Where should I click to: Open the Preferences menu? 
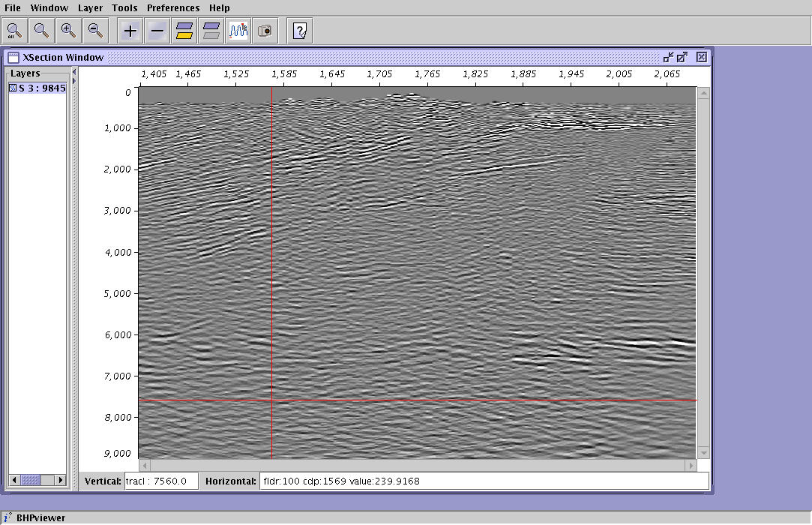(173, 7)
